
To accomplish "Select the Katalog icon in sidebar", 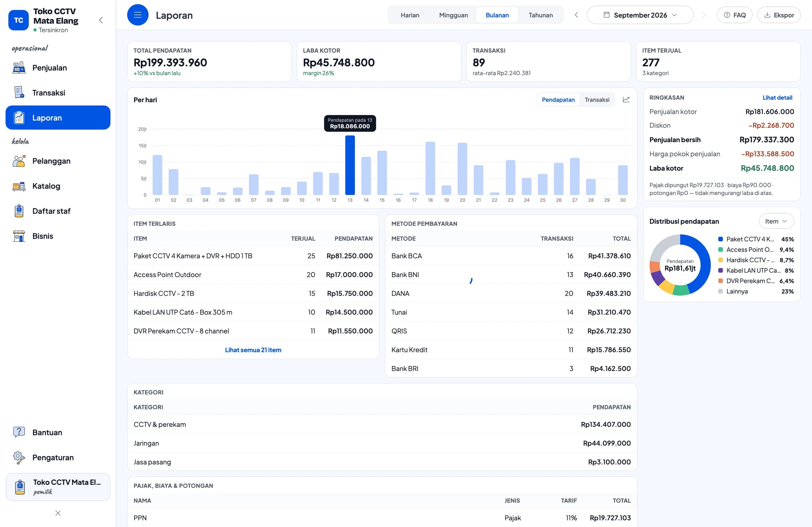I will (x=19, y=186).
